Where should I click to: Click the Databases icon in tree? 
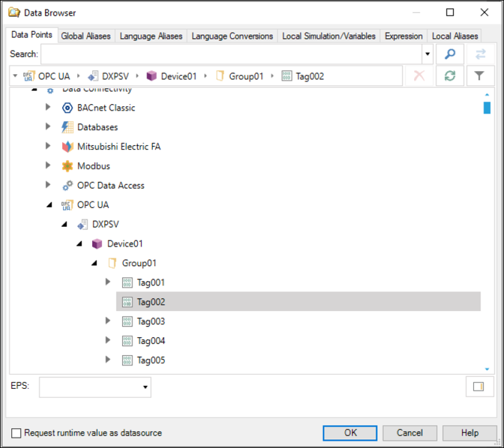67,127
